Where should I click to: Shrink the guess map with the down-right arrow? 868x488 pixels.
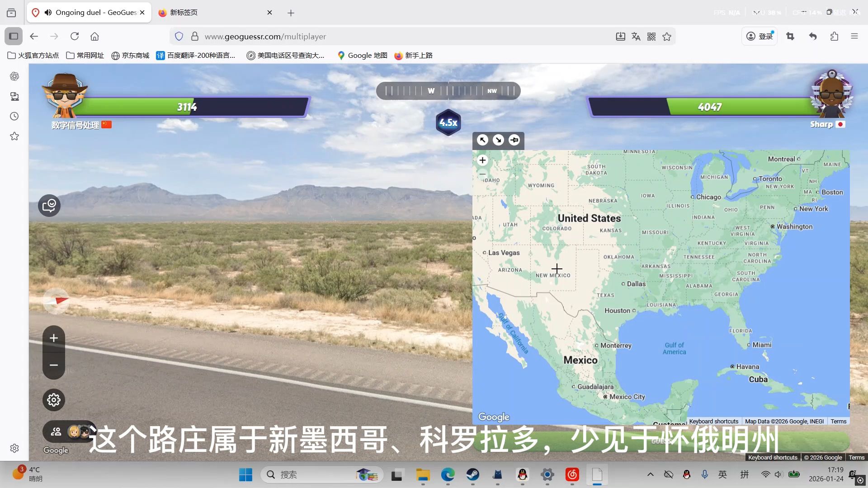[x=498, y=140]
